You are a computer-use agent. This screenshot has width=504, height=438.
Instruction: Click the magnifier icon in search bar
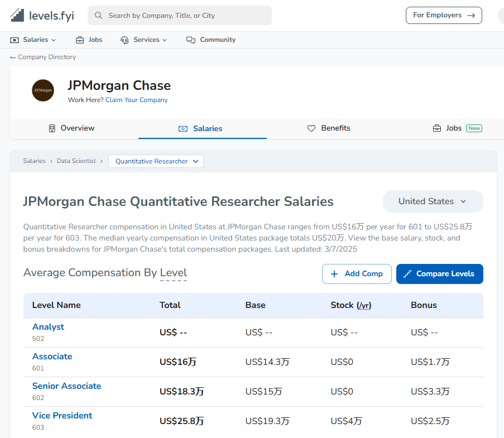98,16
